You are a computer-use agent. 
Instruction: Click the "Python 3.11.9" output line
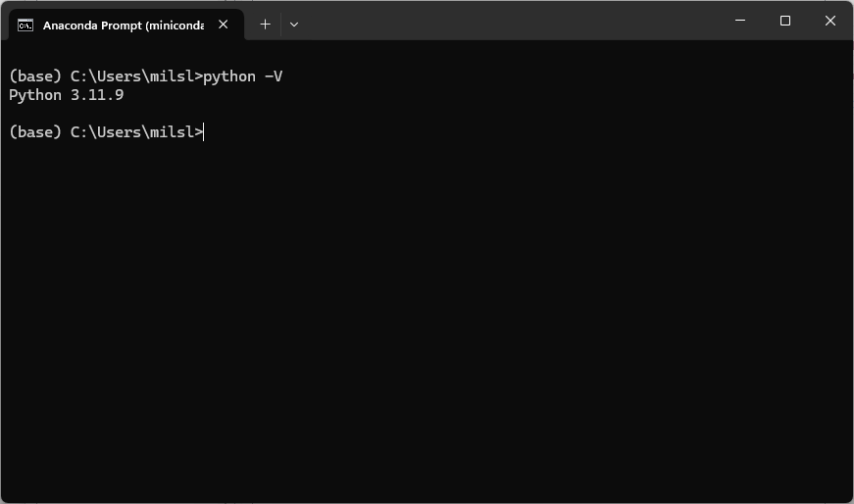click(x=67, y=95)
